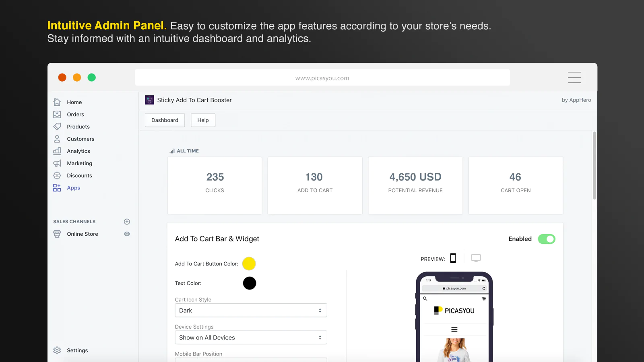Go to Apps in the sidebar
644x362 pixels.
73,188
